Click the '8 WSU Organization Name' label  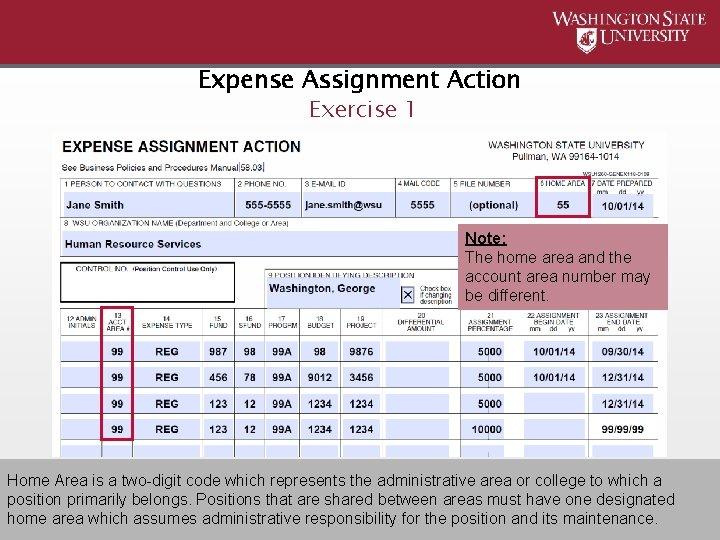(x=176, y=223)
